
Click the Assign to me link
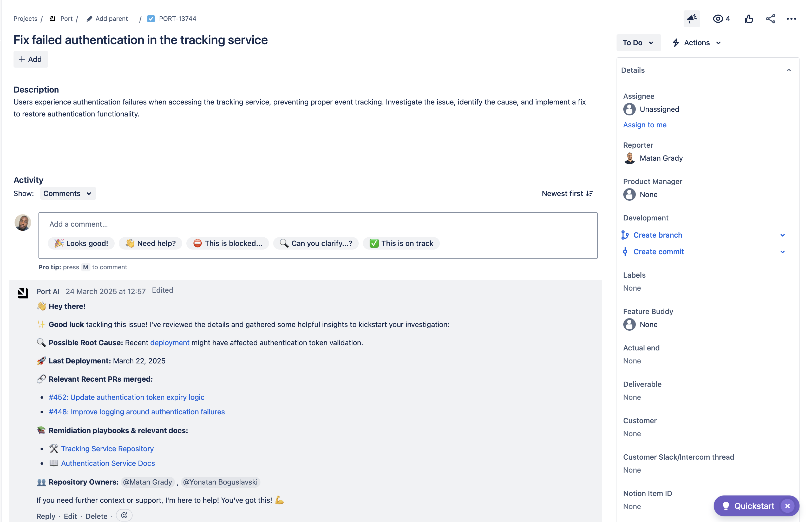point(645,125)
